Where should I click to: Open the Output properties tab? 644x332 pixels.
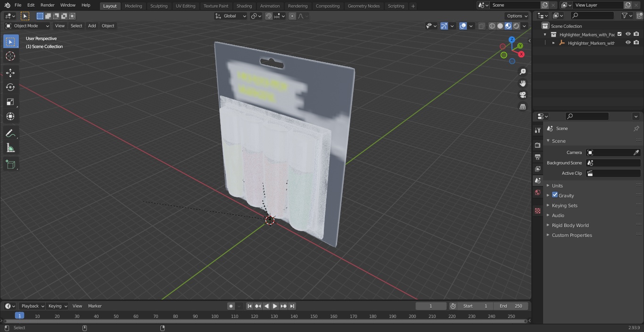[537, 157]
